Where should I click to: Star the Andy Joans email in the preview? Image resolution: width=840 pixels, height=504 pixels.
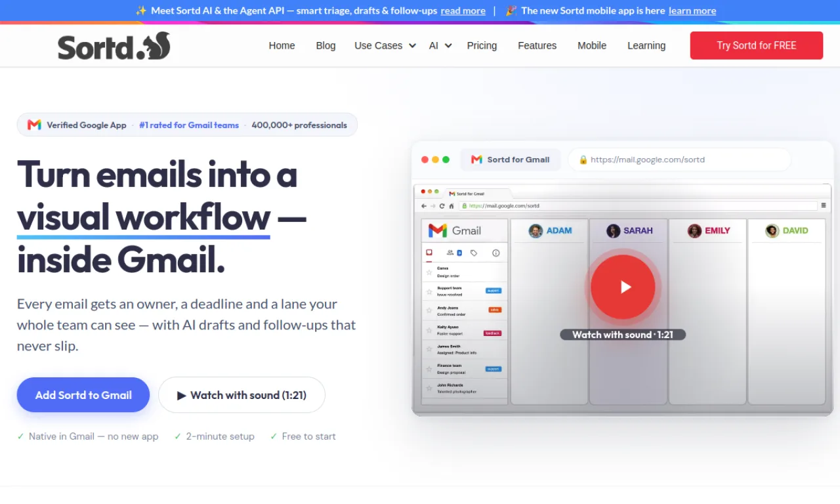pyautogui.click(x=429, y=310)
